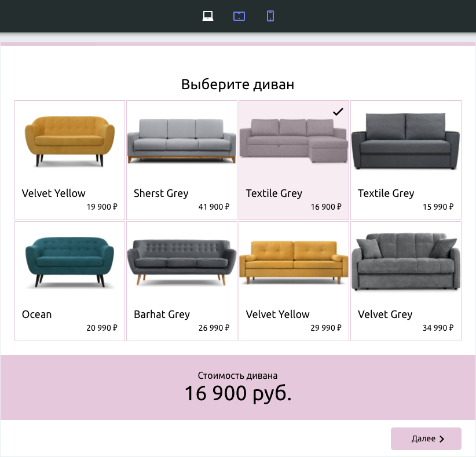Click the 16 900 руб. total price
This screenshot has height=457, width=476.
[238, 394]
